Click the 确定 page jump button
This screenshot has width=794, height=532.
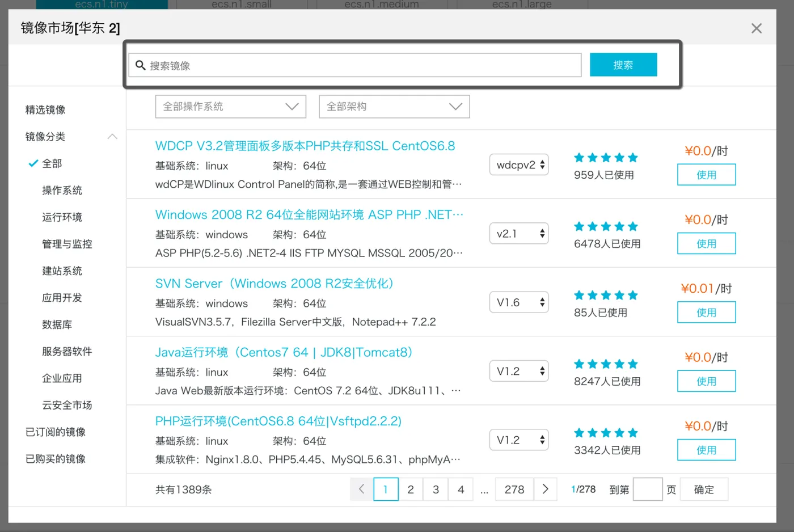[704, 489]
